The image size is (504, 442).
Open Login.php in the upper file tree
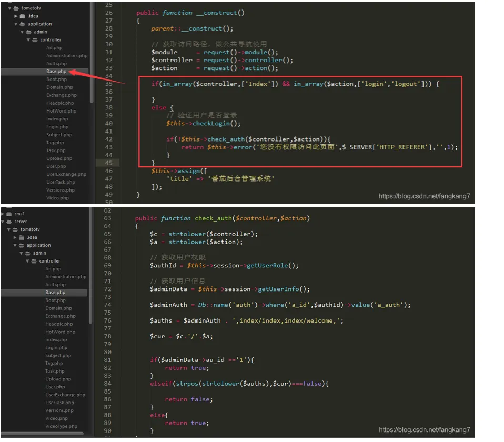tap(57, 127)
